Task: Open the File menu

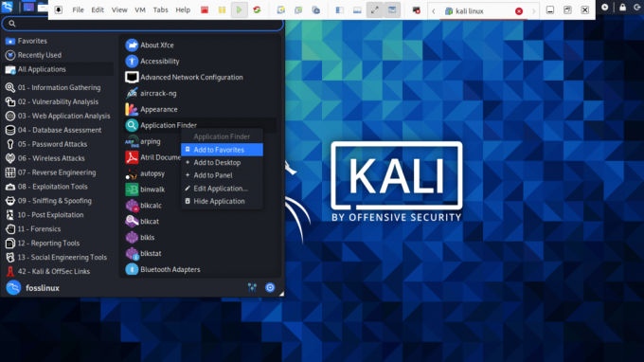Action: point(78,9)
